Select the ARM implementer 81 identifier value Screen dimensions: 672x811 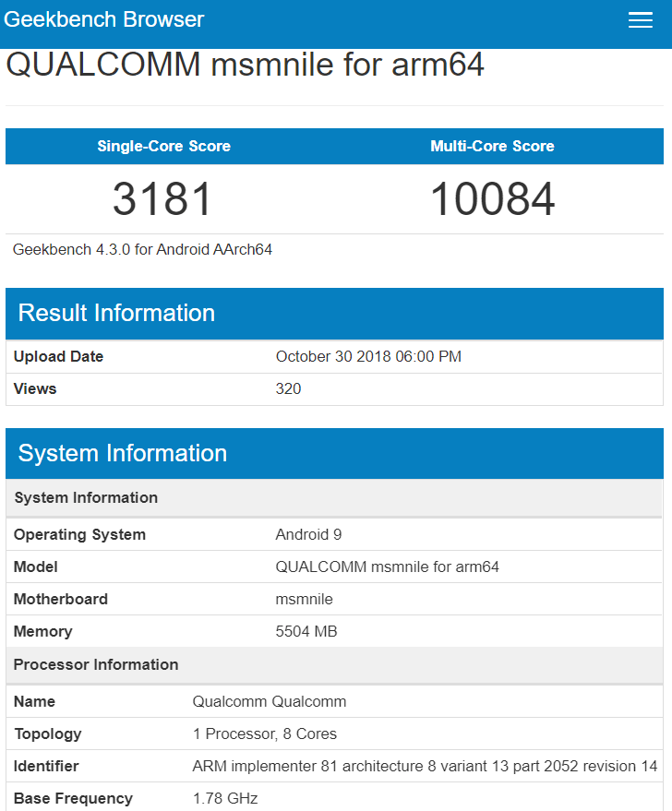[425, 766]
